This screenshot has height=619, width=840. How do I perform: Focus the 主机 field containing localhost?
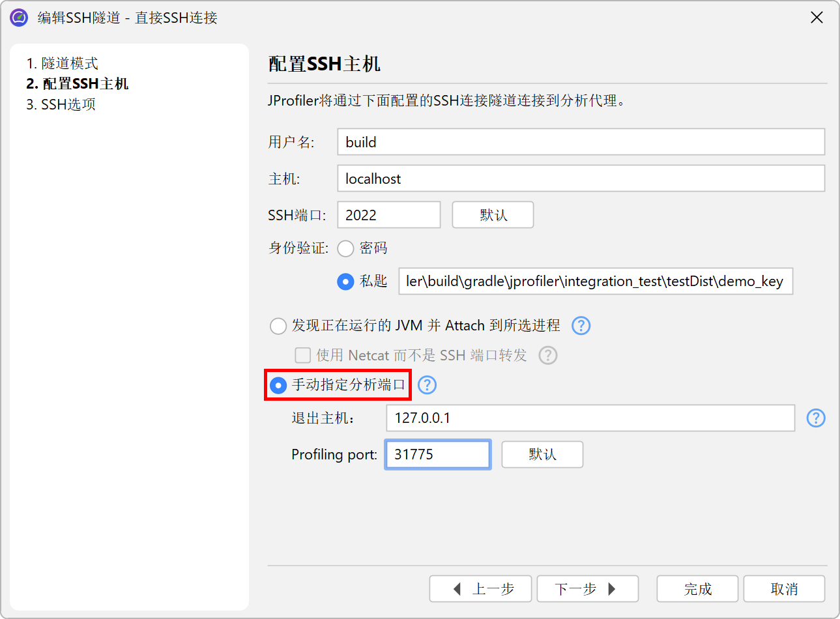(x=581, y=179)
